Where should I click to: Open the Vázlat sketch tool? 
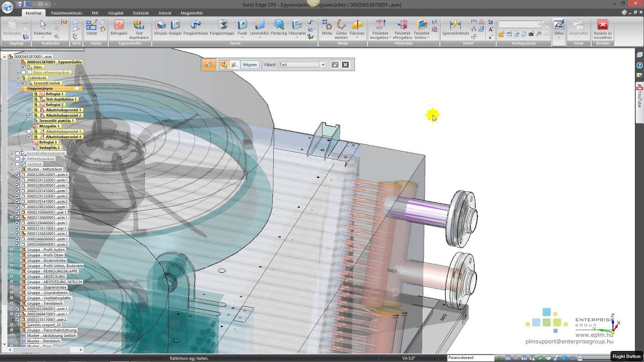(92, 28)
